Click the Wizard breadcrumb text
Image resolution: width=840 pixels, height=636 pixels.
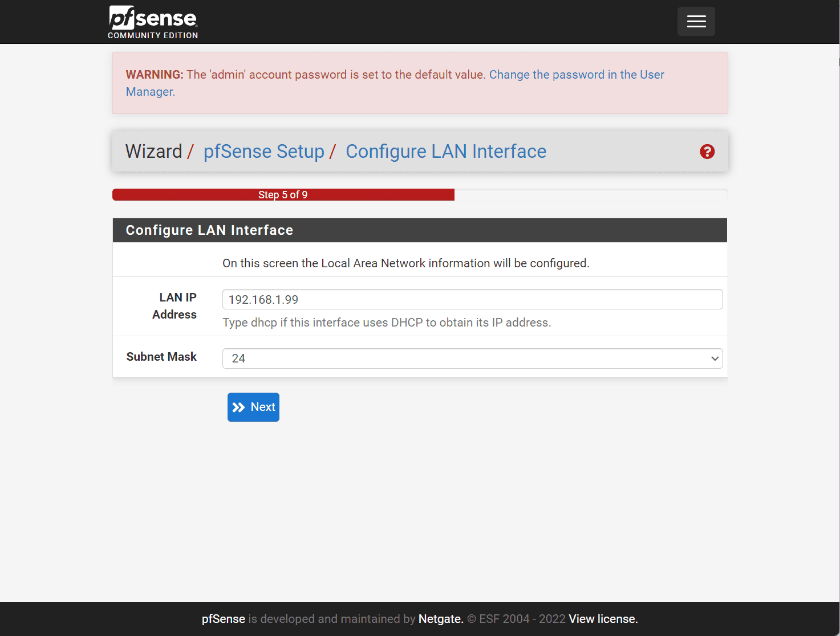pyautogui.click(x=153, y=152)
